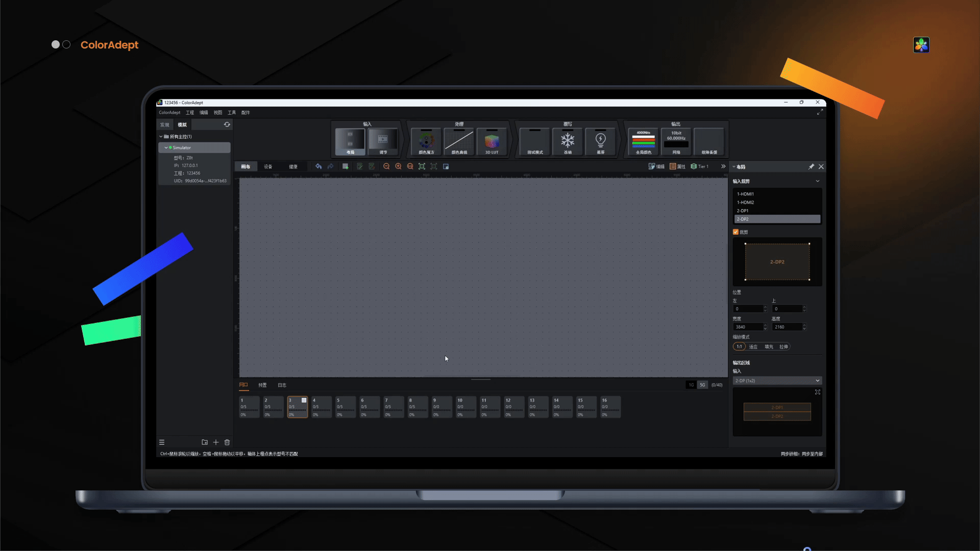Image resolution: width=980 pixels, height=551 pixels.
Task: Click the hamburger list icon at bottom left
Action: click(162, 442)
